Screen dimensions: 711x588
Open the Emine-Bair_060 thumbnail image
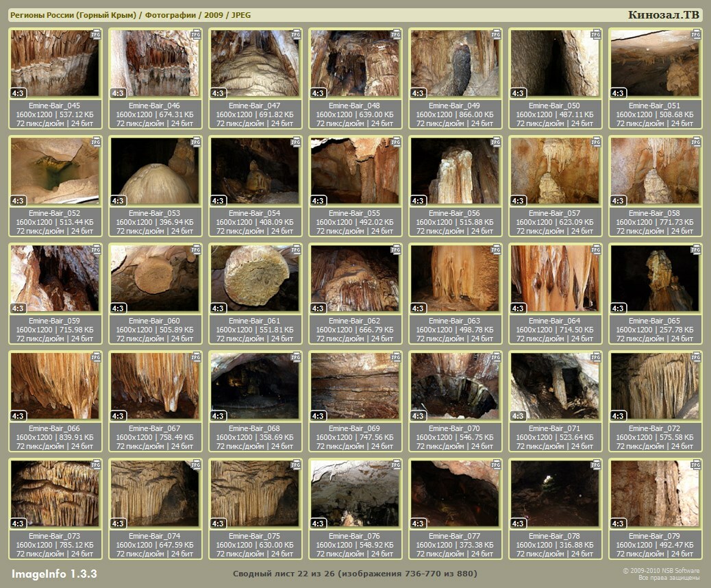pyautogui.click(x=155, y=278)
